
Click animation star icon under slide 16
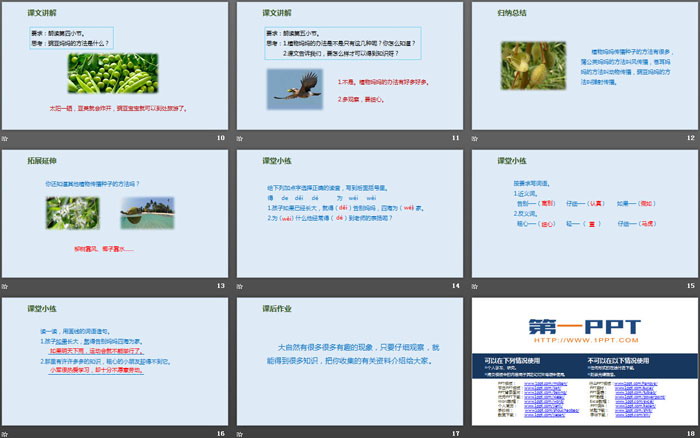(x=5, y=434)
